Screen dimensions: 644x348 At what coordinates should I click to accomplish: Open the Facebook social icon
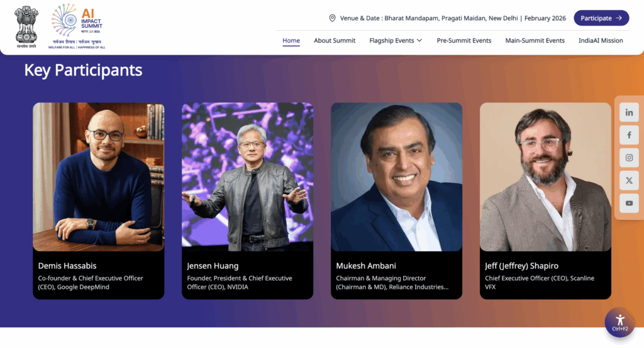tap(629, 135)
